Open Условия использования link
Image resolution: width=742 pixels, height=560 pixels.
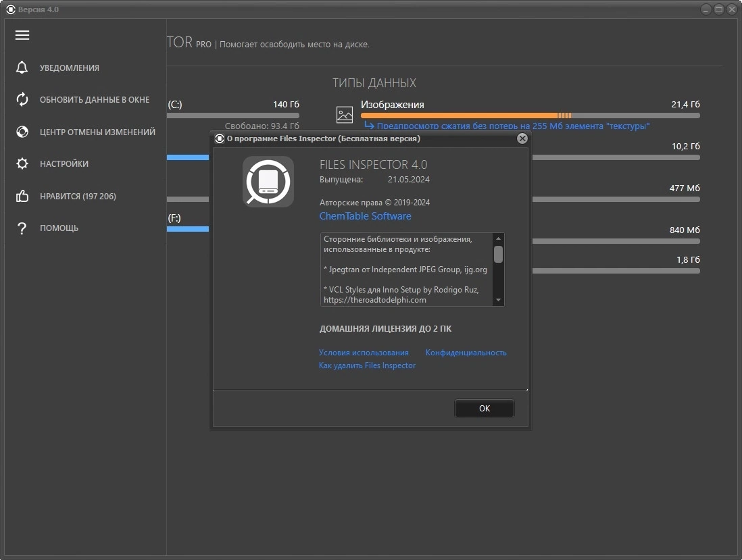[x=364, y=353]
